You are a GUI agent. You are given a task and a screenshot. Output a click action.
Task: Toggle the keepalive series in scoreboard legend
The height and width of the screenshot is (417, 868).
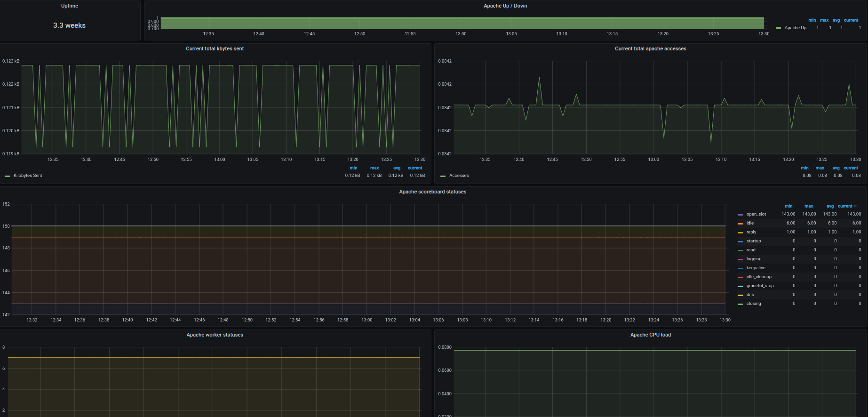tap(756, 268)
